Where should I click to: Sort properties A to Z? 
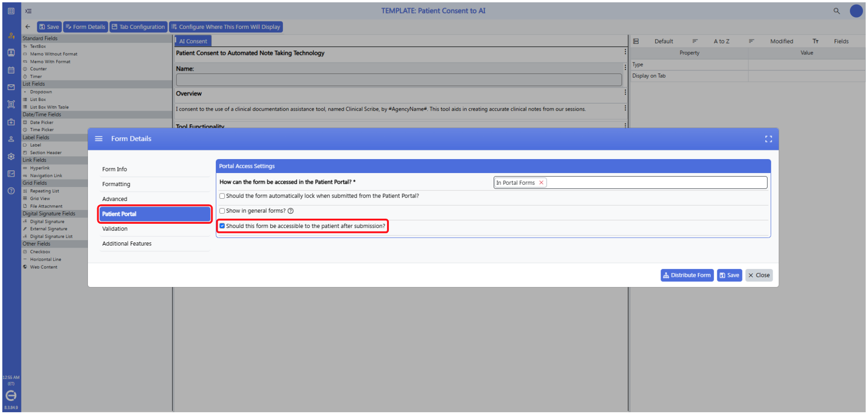click(x=721, y=41)
